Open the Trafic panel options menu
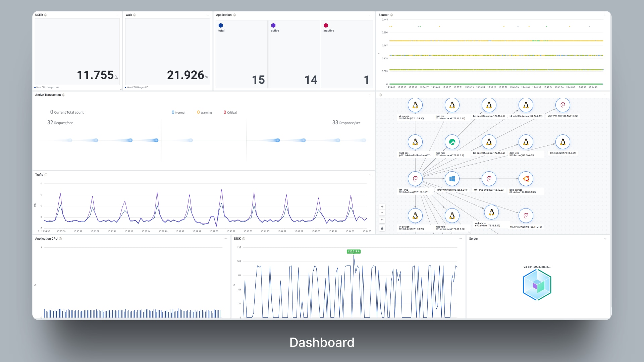Image resolution: width=644 pixels, height=362 pixels. click(x=370, y=175)
